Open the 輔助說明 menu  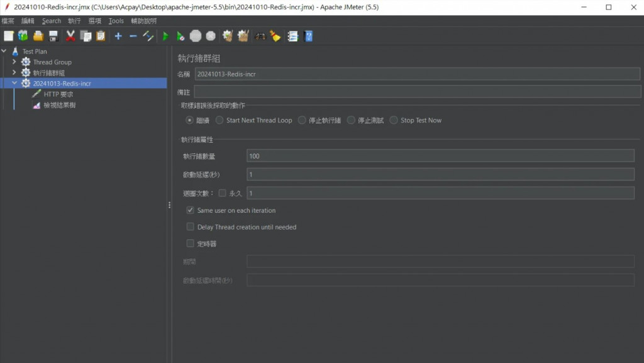(144, 21)
